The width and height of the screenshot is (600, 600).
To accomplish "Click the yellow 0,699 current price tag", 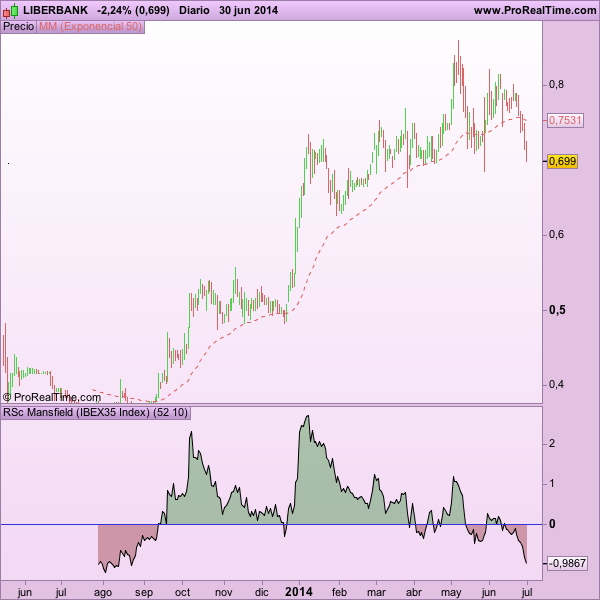I will click(x=562, y=161).
